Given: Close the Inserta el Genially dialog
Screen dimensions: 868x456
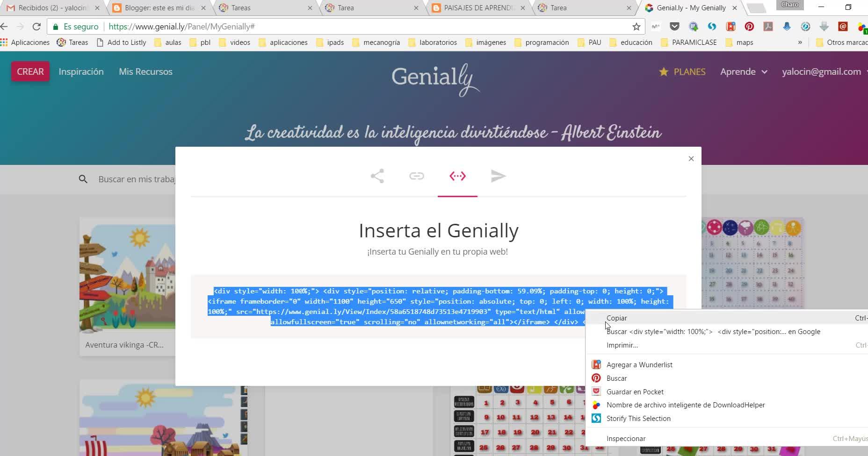Looking at the screenshot, I should (x=691, y=159).
